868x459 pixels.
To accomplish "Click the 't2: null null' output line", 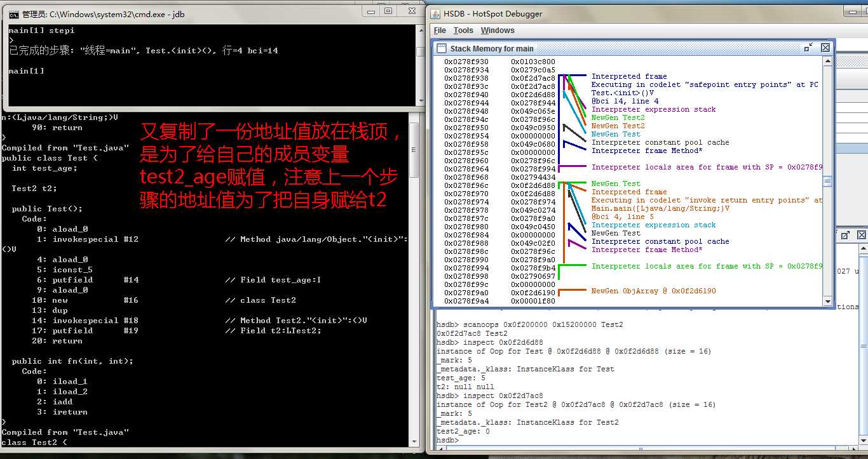I will (465, 387).
